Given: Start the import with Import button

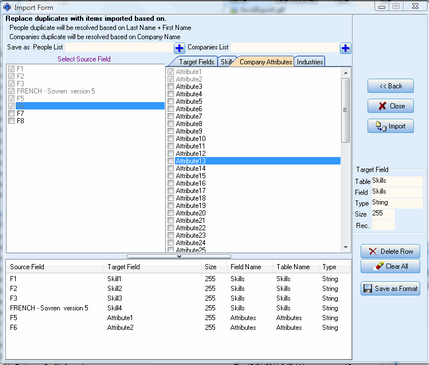Looking at the screenshot, I should click(x=391, y=126).
